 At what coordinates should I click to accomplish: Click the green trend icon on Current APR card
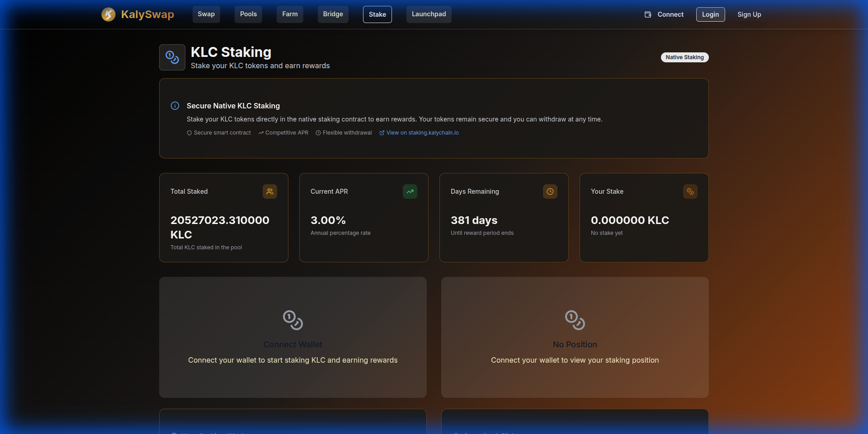[x=410, y=191]
